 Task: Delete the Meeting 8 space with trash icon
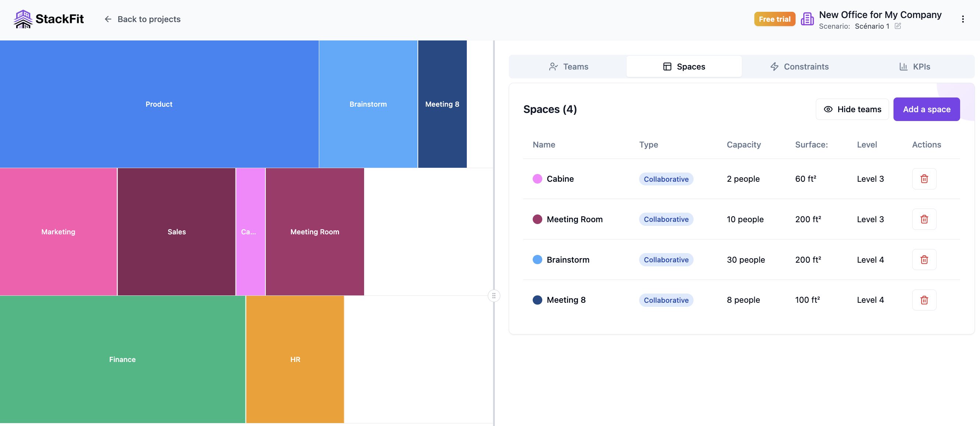pyautogui.click(x=924, y=300)
